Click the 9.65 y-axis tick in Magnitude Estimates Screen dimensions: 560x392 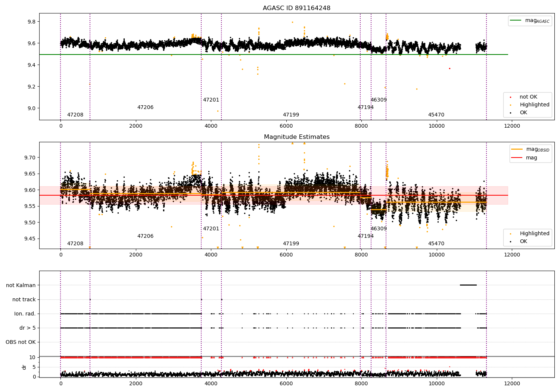[x=30, y=174]
